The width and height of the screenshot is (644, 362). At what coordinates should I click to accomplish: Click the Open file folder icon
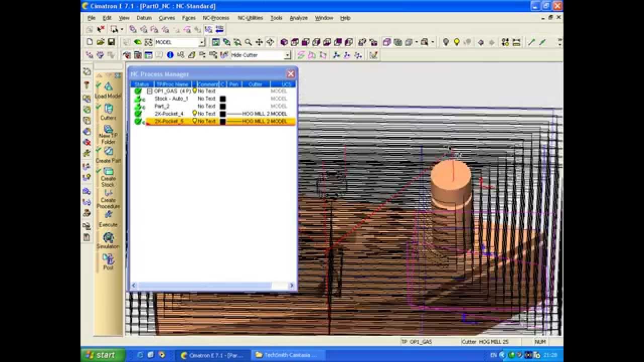point(100,42)
